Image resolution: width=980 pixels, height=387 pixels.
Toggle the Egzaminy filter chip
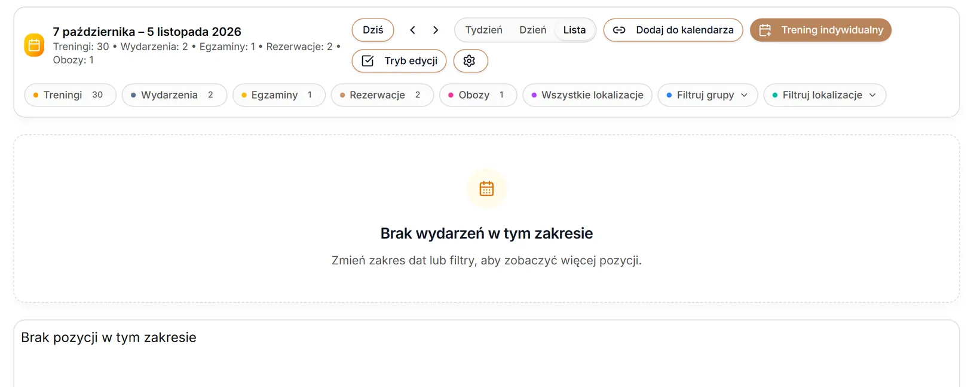coord(278,95)
